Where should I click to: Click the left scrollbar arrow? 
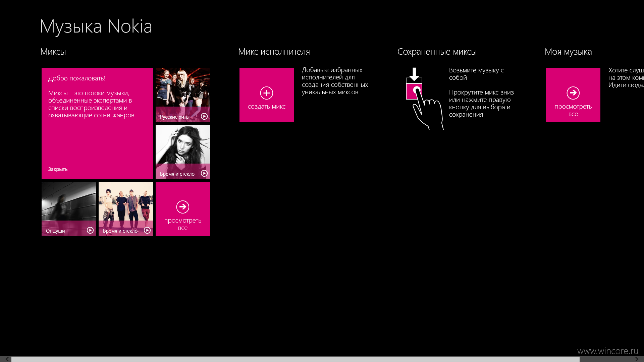point(7,359)
